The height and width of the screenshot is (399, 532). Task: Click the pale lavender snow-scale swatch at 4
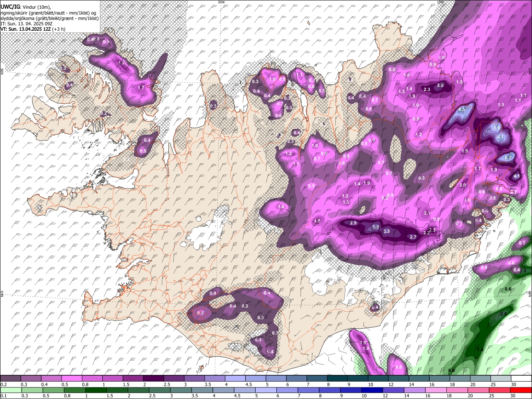pyautogui.click(x=235, y=379)
